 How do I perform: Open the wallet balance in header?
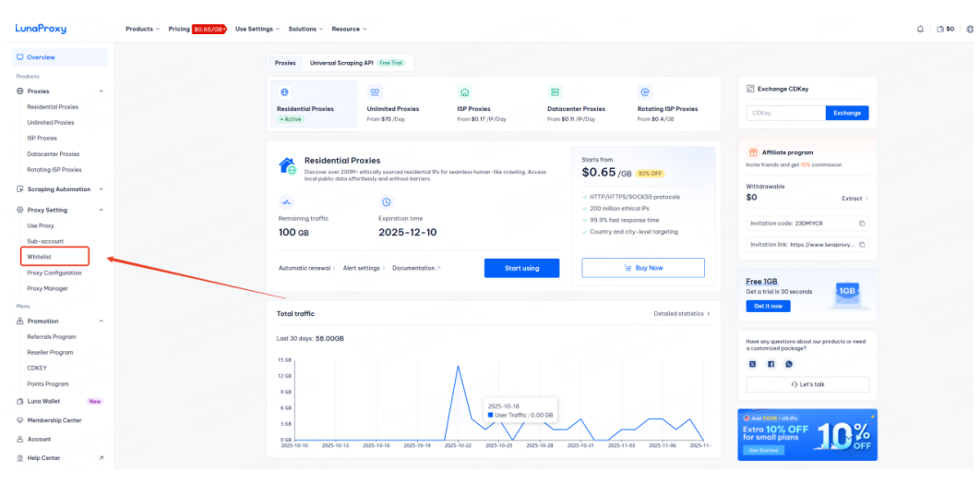tap(945, 29)
